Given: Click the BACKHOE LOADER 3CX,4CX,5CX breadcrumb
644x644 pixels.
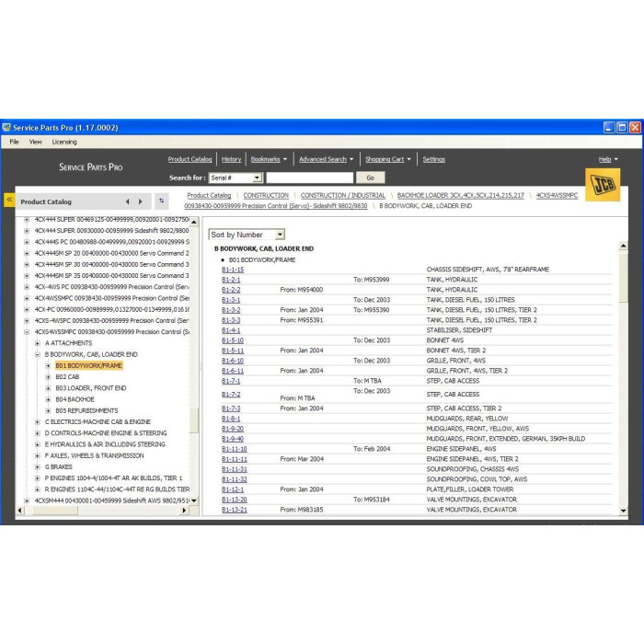Looking at the screenshot, I should (x=460, y=195).
